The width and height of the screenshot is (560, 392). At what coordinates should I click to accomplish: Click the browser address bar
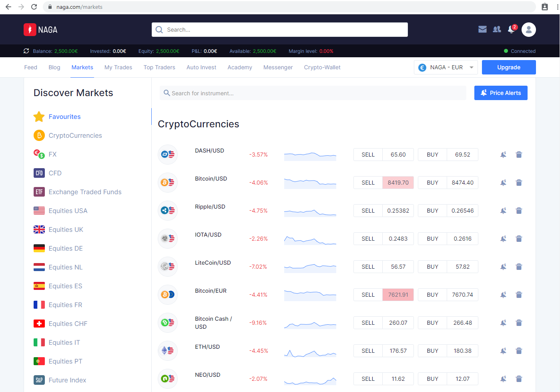[x=289, y=7]
